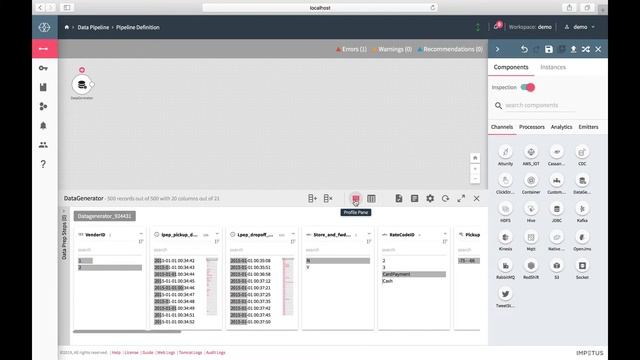Click the Recommendations (0) indicator
This screenshot has height=360, width=640.
point(450,49)
